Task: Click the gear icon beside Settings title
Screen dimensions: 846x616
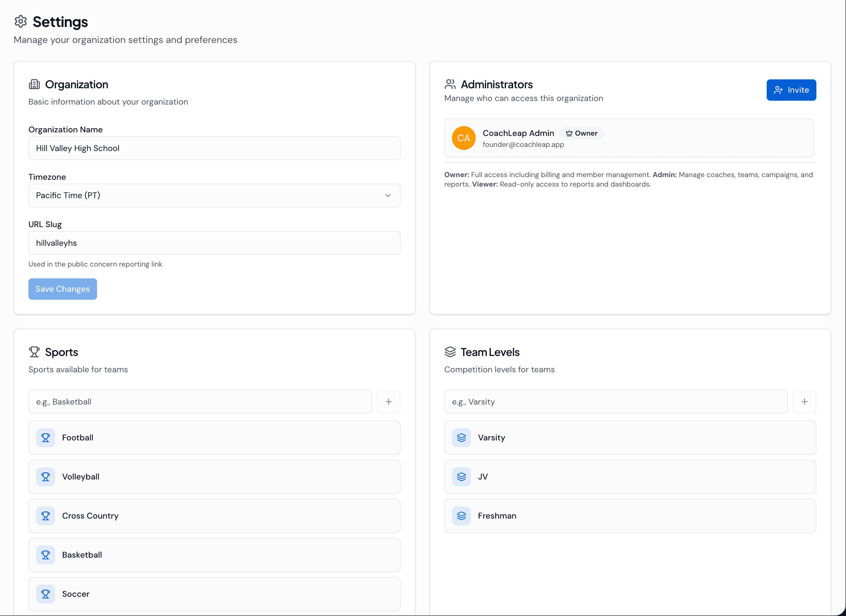Action: click(x=20, y=22)
